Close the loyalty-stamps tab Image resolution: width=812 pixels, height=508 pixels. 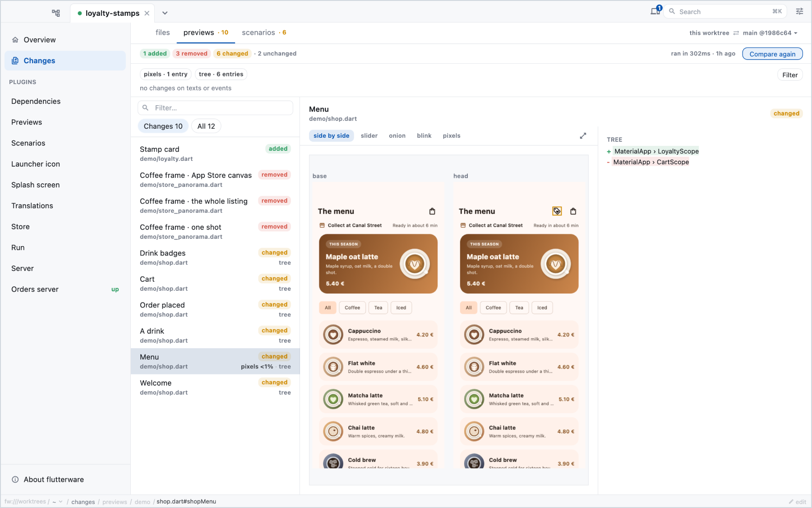pos(147,13)
